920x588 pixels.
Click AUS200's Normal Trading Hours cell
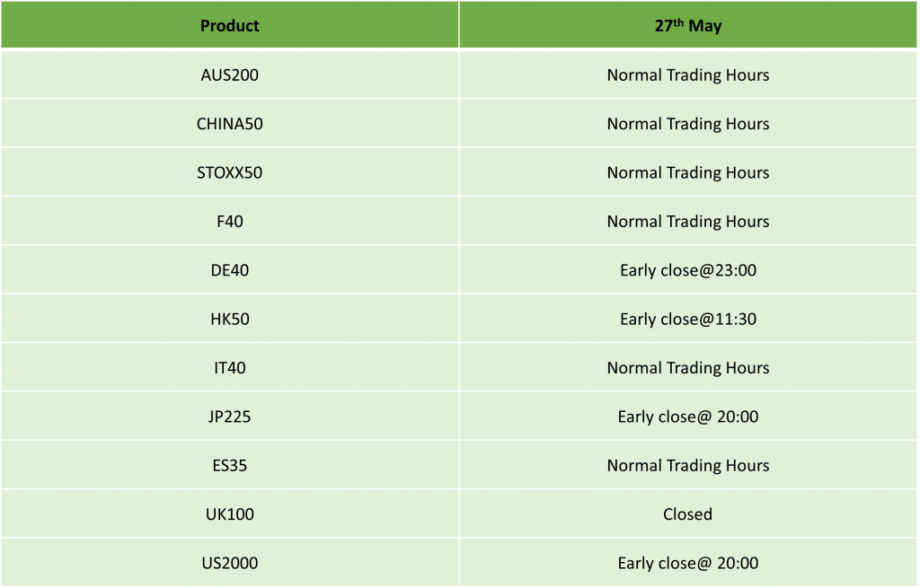point(687,75)
